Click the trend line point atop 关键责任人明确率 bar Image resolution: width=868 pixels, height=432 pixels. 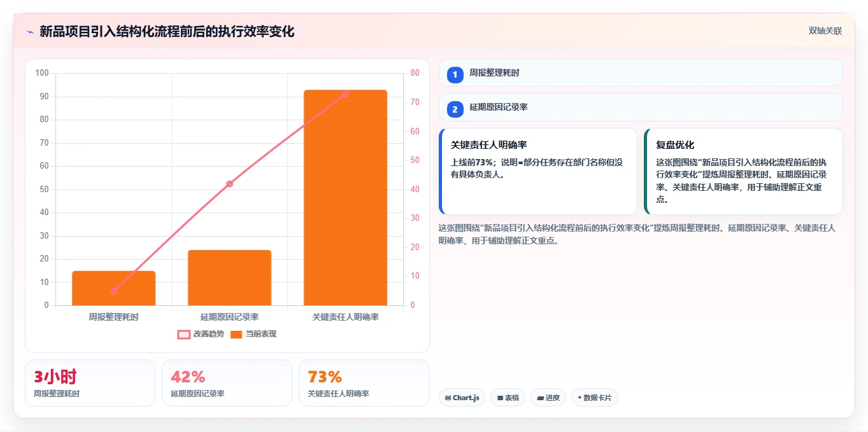coord(345,94)
